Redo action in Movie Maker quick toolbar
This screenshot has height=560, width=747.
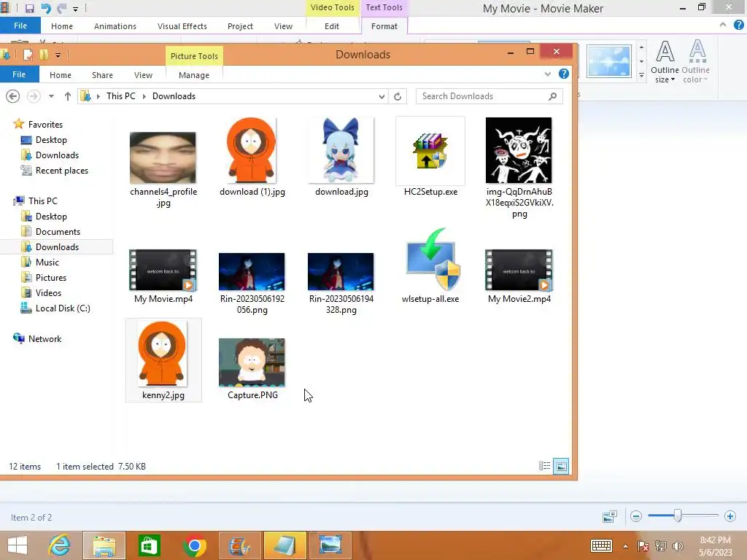(x=61, y=9)
